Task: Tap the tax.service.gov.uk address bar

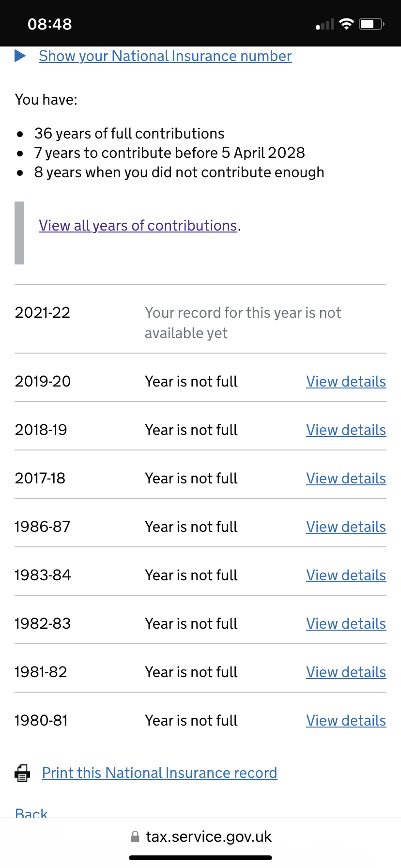Action: (208, 837)
